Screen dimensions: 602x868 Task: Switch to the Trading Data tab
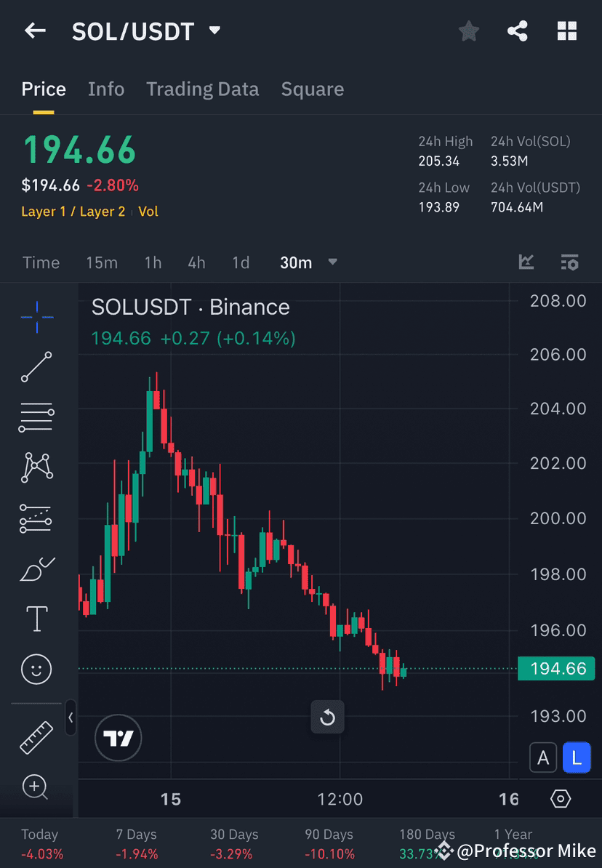coord(203,89)
